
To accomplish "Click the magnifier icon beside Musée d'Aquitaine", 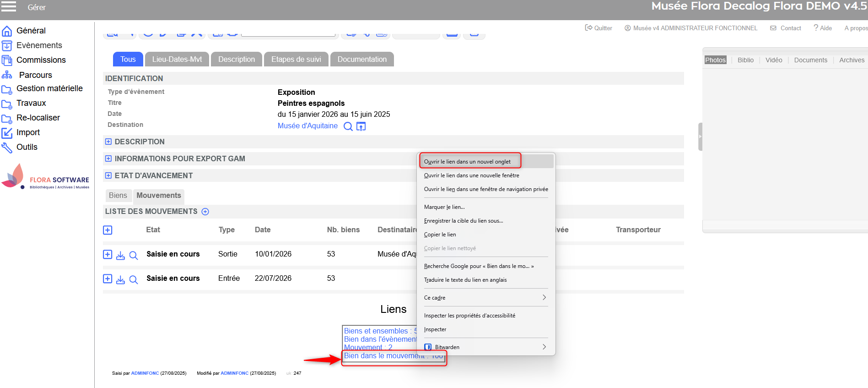I will click(348, 126).
